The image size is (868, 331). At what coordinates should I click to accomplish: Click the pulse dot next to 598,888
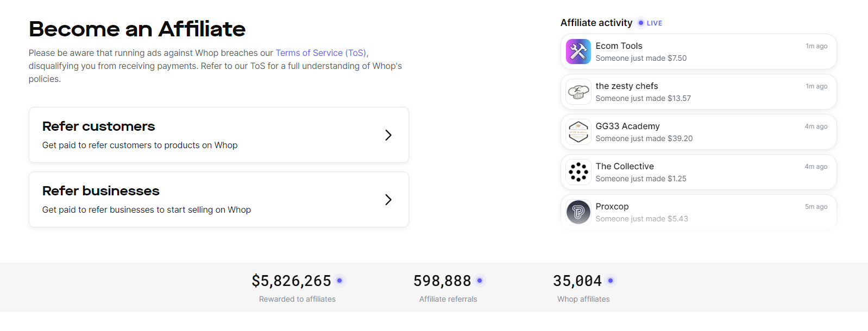pyautogui.click(x=480, y=281)
